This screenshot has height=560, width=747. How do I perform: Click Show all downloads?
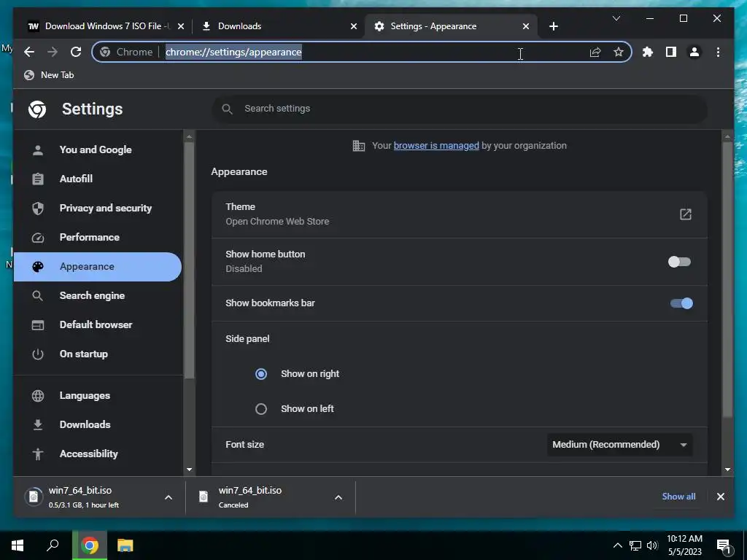[x=678, y=496]
